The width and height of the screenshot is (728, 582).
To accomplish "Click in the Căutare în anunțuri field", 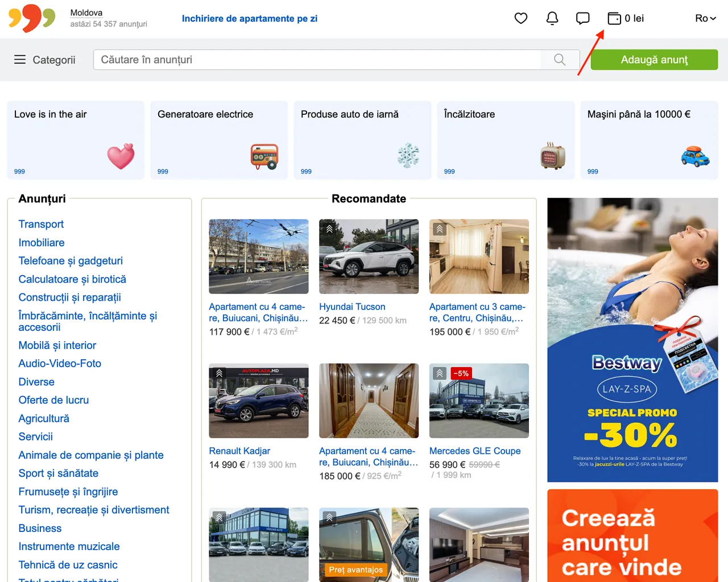I will (x=316, y=60).
